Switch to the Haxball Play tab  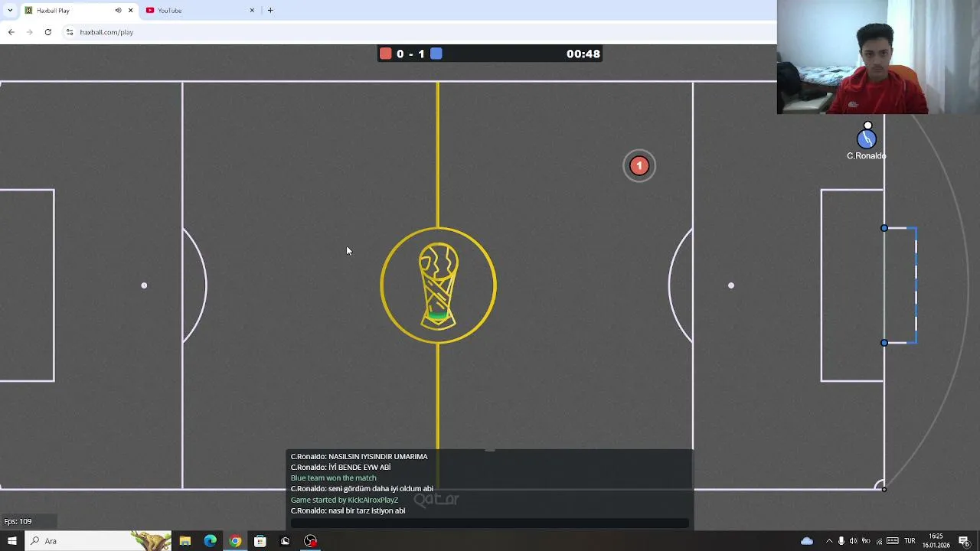point(78,11)
